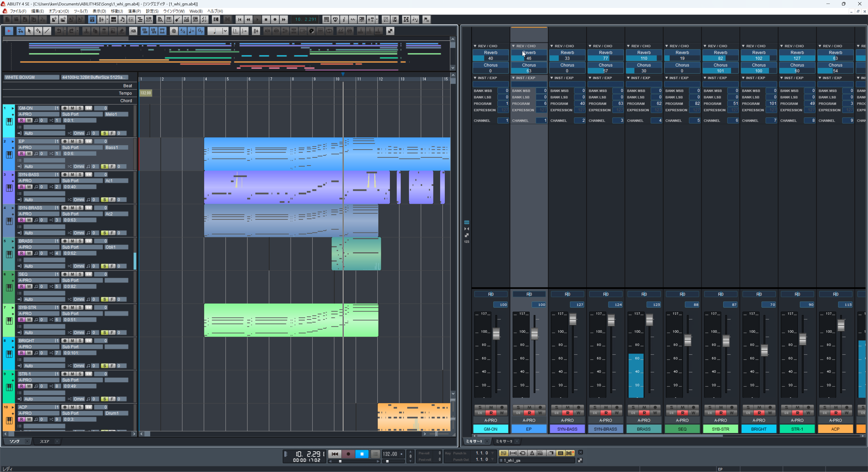The width and height of the screenshot is (868, 472).
Task: Mute the GM-ON track
Action: (72, 108)
